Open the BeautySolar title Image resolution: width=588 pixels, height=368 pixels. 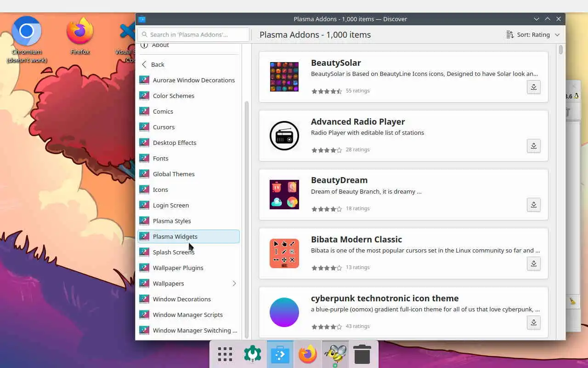[336, 63]
